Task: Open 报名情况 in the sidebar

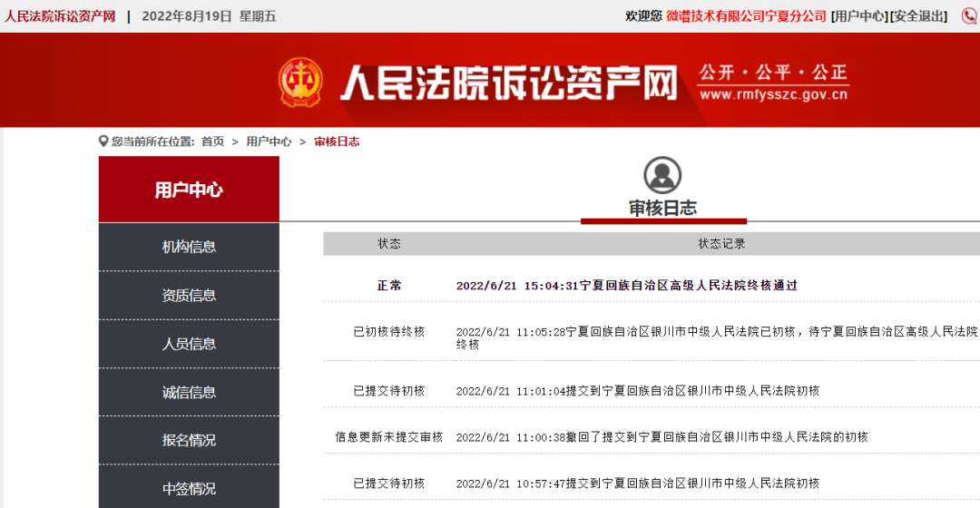Action: (189, 440)
